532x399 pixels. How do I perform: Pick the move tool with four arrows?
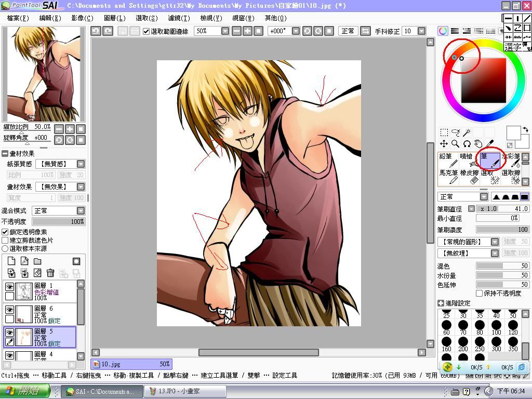[x=444, y=144]
